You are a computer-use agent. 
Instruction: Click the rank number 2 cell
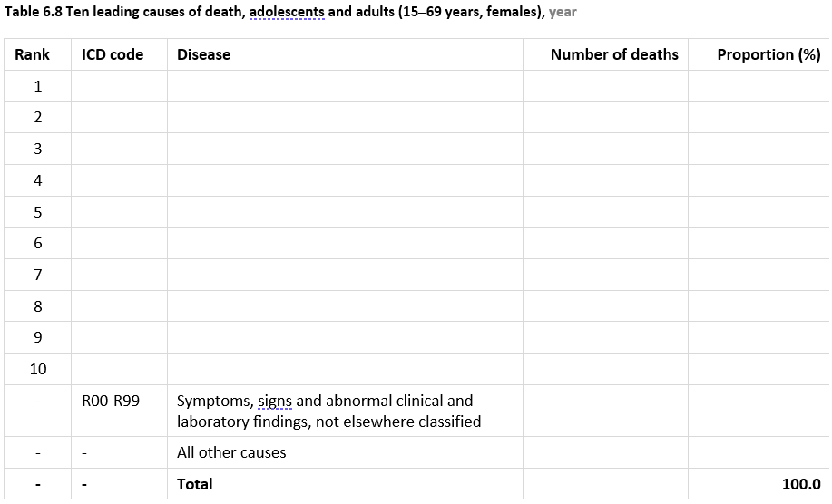point(38,118)
